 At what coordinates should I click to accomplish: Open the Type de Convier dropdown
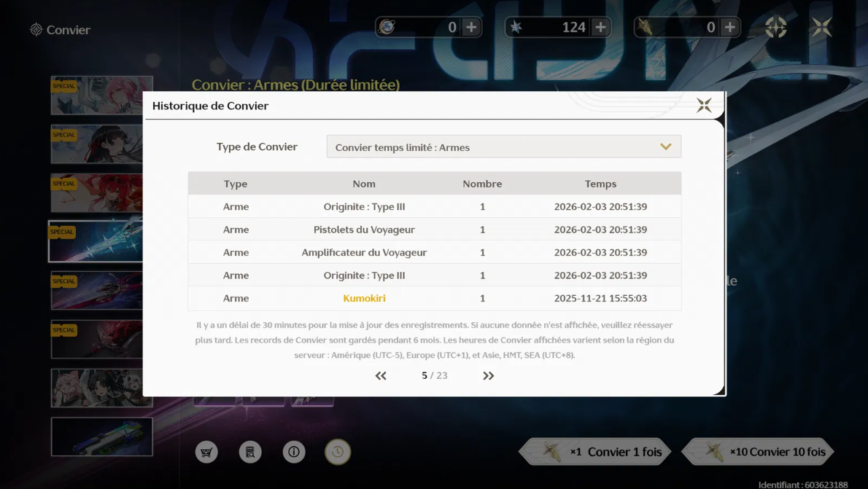pos(504,146)
